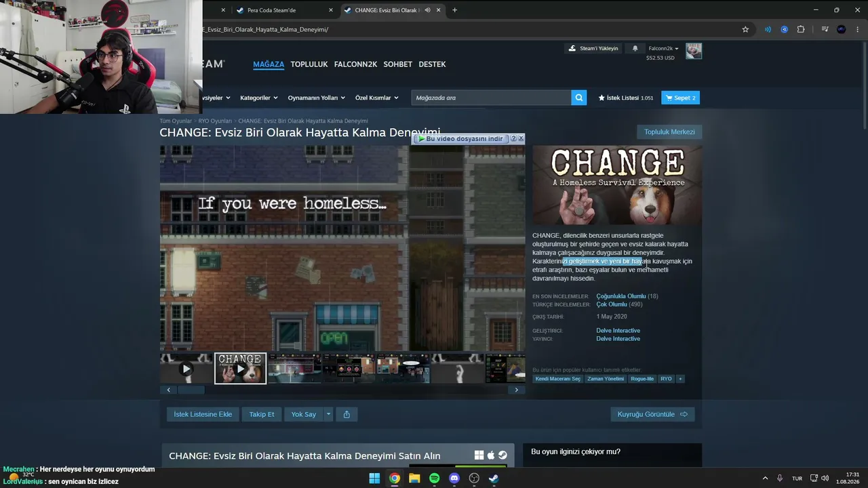Click the Yok Say button

(x=304, y=414)
